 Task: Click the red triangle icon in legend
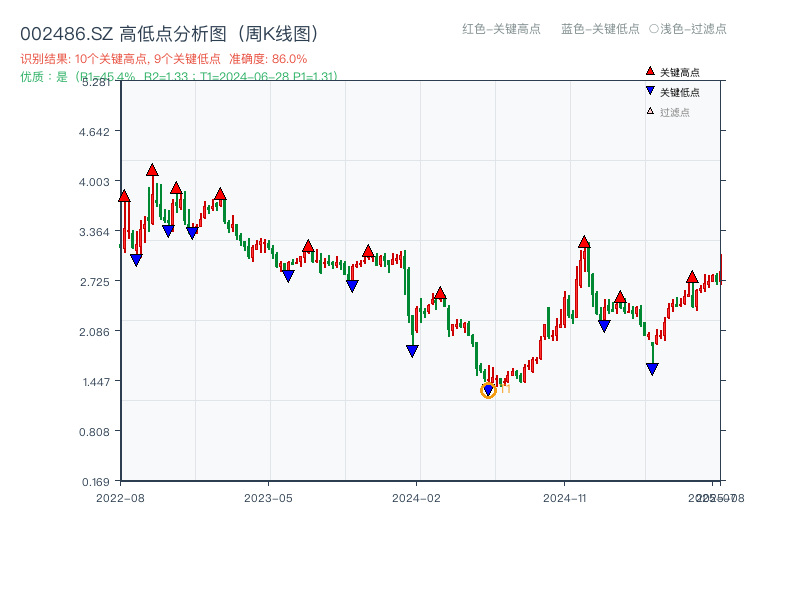650,72
